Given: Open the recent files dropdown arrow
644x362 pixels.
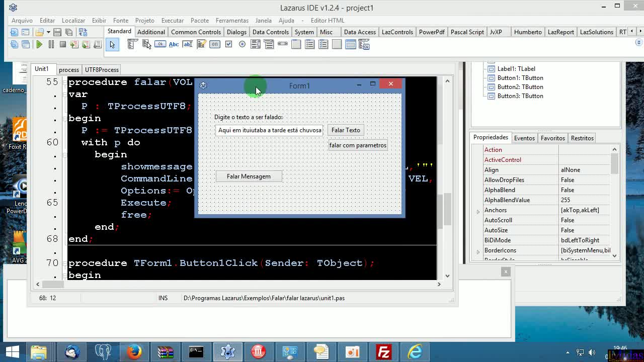Looking at the screenshot, I should 48,32.
